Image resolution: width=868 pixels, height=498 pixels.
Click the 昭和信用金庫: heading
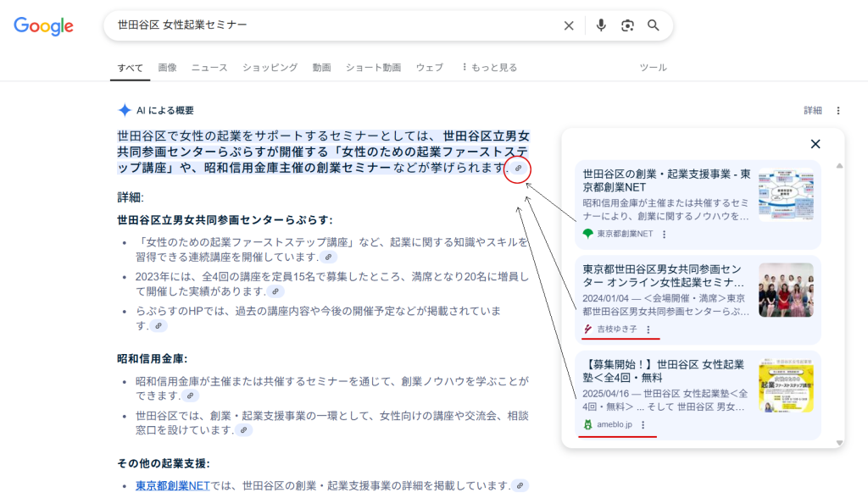(x=153, y=359)
